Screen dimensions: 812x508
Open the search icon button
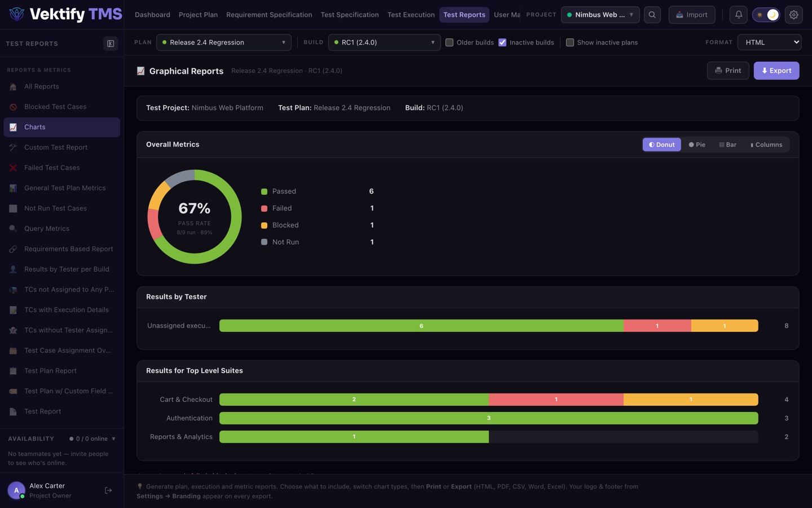tap(652, 15)
